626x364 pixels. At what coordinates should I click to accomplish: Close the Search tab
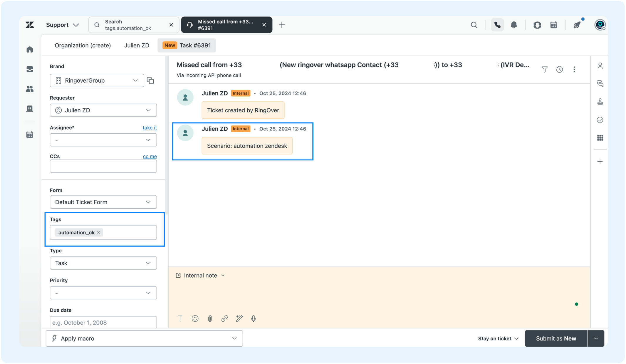tap(171, 25)
